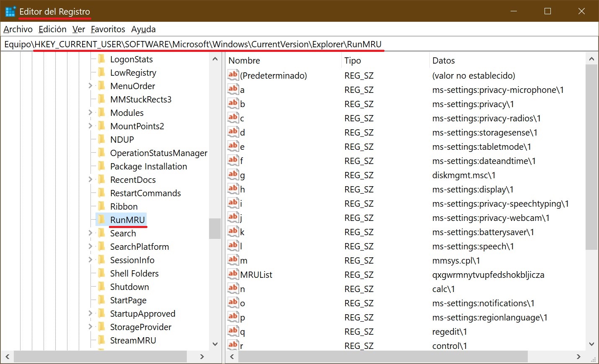Click the ab icon of value h
Screen dimensions: 599x364
point(233,189)
